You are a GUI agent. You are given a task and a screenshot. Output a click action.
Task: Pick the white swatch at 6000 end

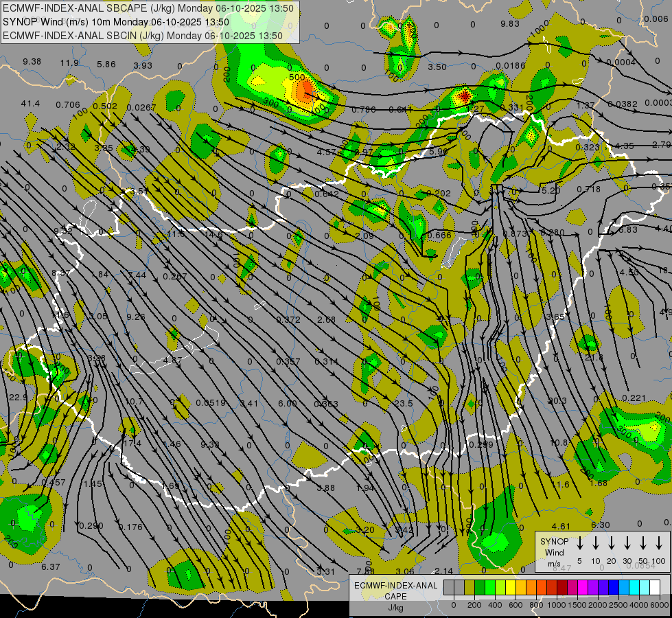point(654,588)
